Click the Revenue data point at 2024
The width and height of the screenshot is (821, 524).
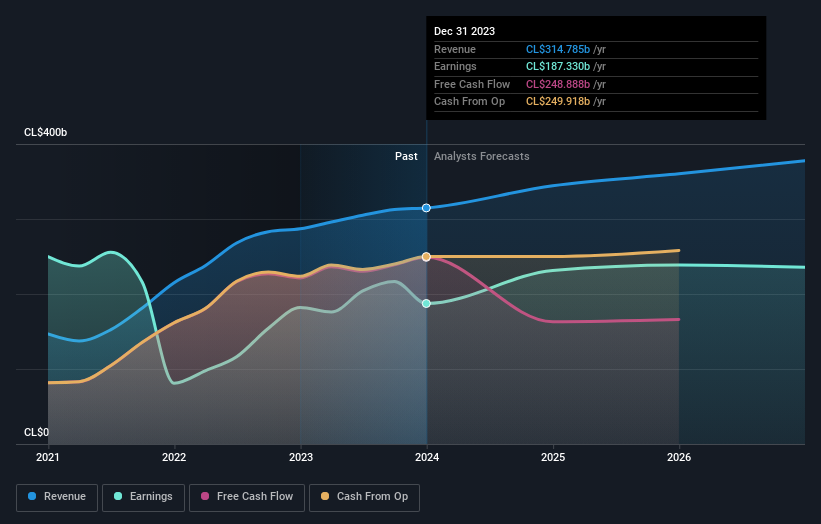click(426, 208)
